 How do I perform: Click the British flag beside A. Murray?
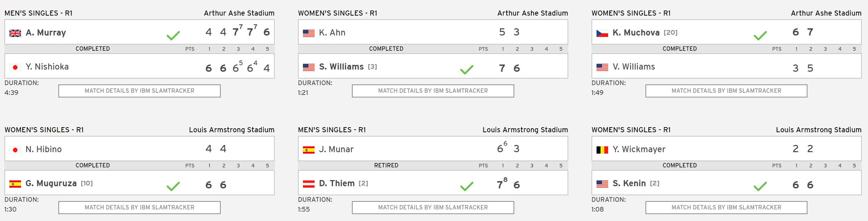(15, 33)
